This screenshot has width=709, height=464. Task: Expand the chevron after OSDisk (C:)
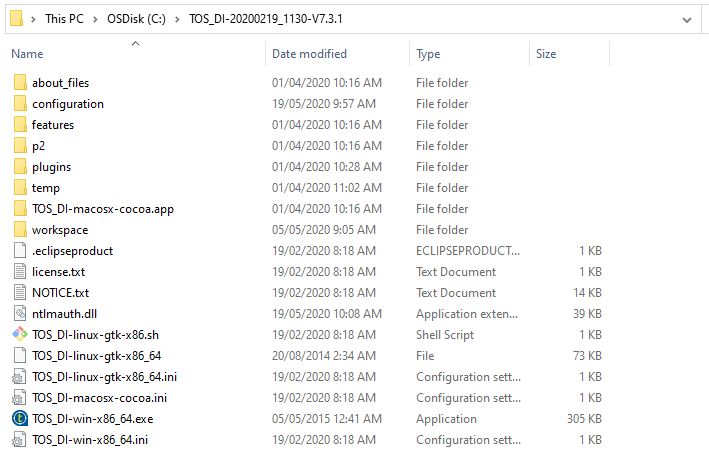pyautogui.click(x=177, y=19)
